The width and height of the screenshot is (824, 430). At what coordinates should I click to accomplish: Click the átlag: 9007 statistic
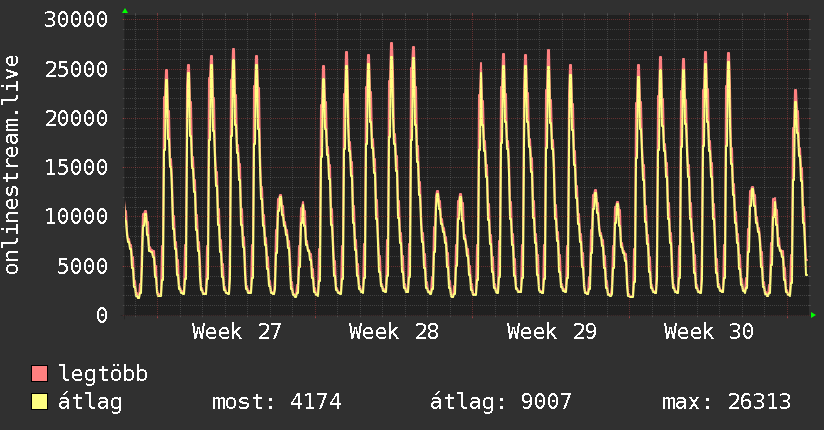[501, 402]
